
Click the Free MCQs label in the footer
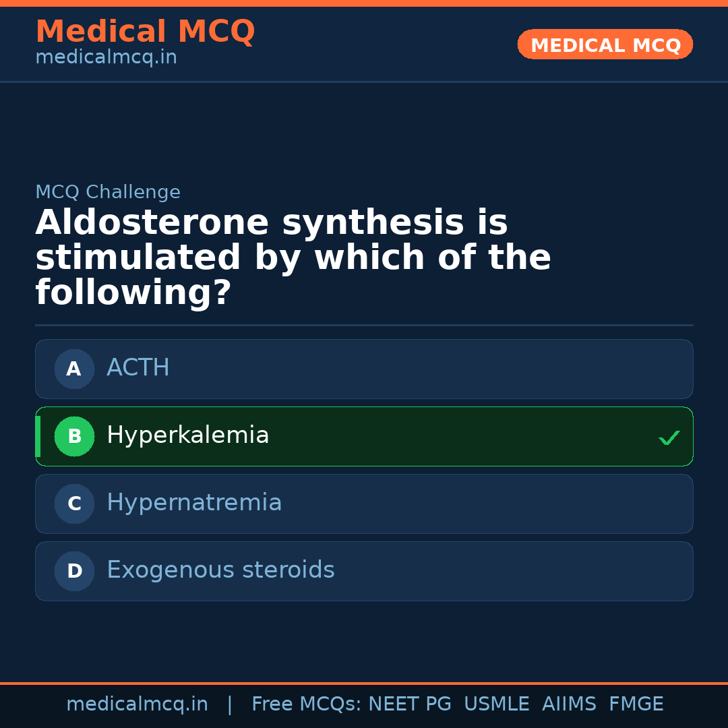(x=306, y=704)
